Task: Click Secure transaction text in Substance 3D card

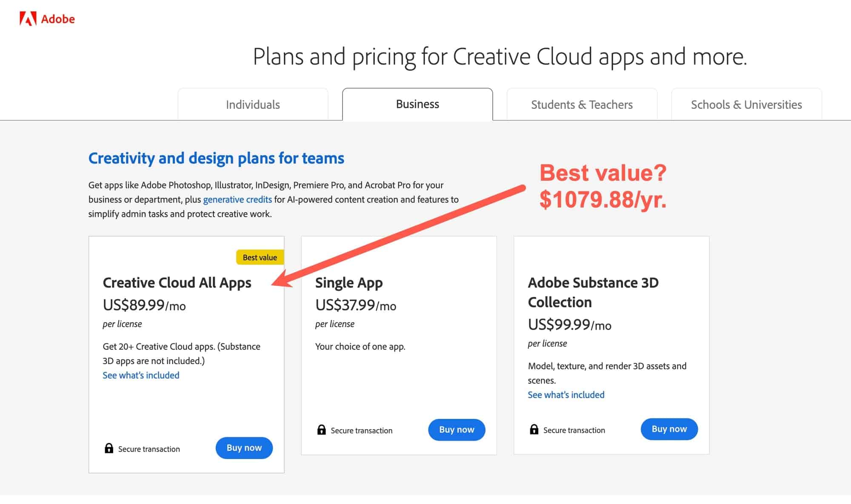Action: 574,430
